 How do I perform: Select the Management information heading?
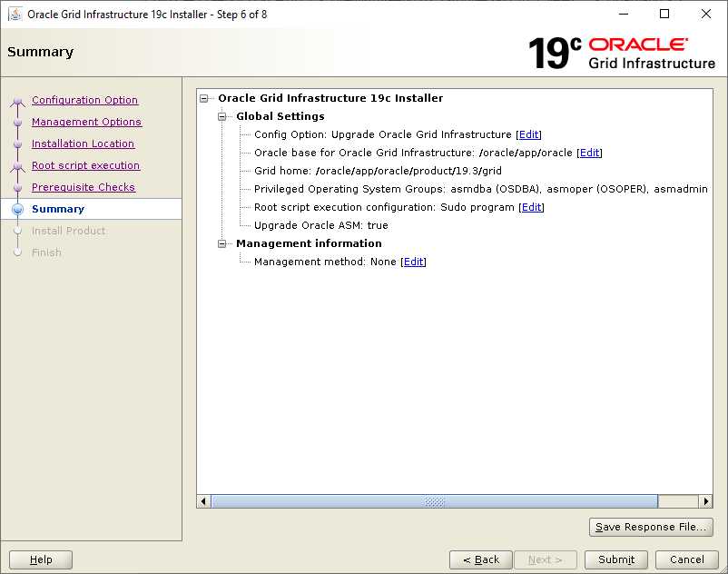pos(309,243)
